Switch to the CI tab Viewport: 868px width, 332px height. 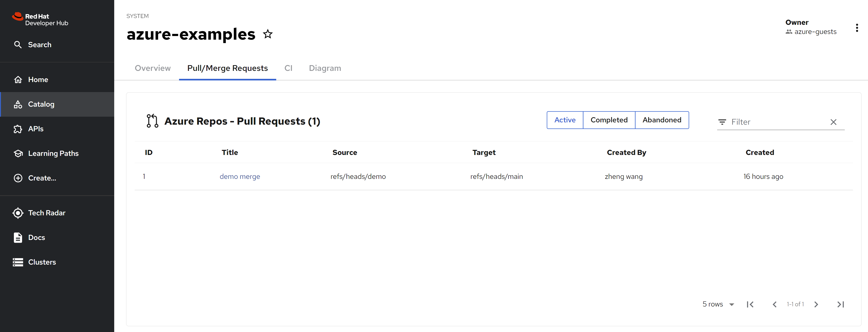288,68
